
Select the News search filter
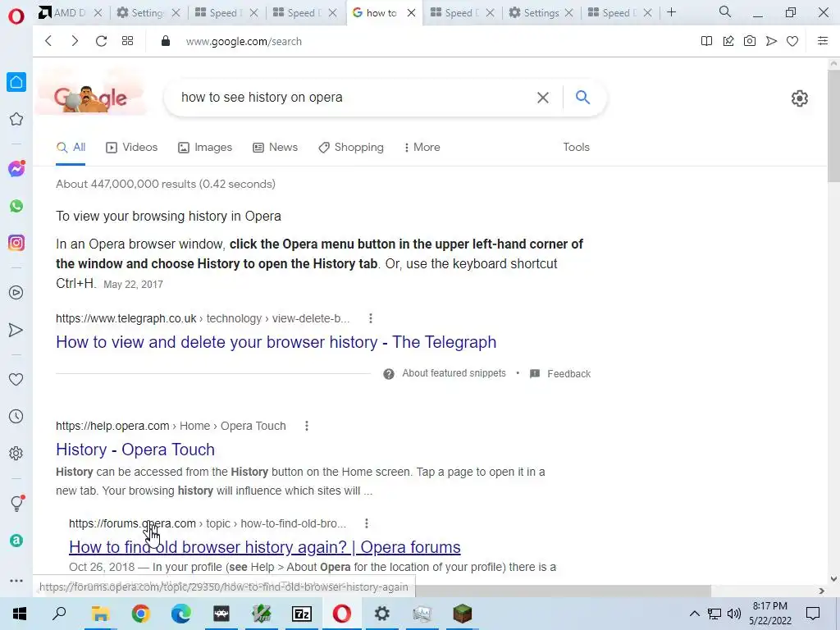point(276,148)
